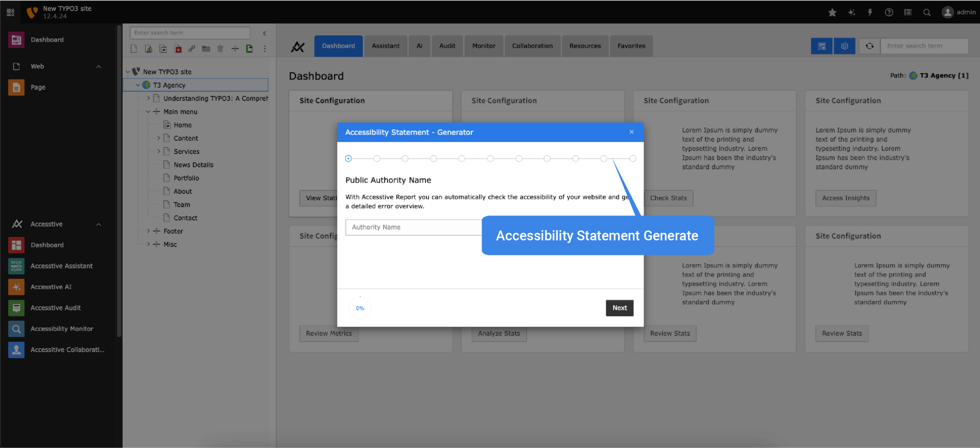Open the flash cache lightning icon
980x448 pixels.
[x=870, y=12]
